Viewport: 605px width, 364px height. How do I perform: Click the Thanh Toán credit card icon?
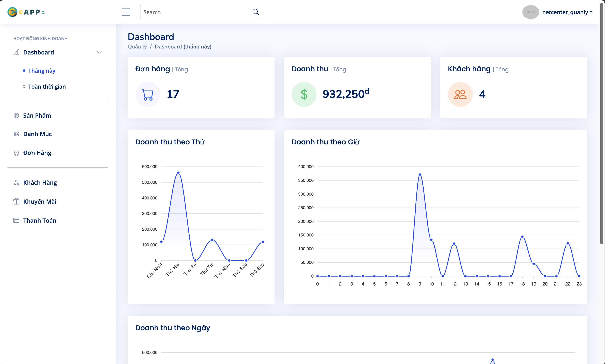click(x=16, y=221)
